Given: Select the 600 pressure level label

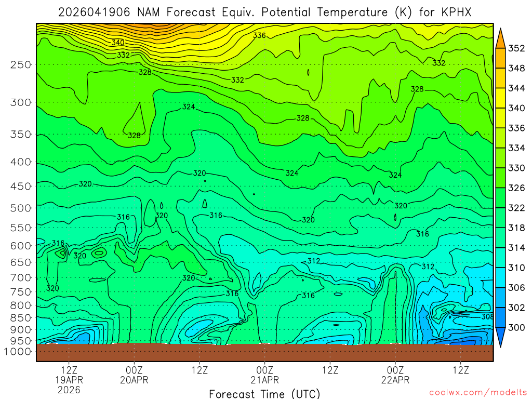Looking at the screenshot, I should point(20,246).
